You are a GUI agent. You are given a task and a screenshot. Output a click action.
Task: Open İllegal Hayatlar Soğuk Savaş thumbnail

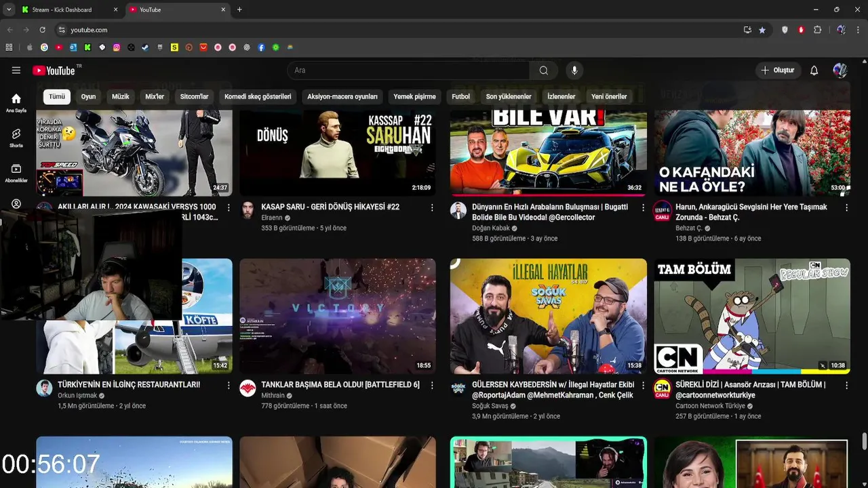point(549,316)
